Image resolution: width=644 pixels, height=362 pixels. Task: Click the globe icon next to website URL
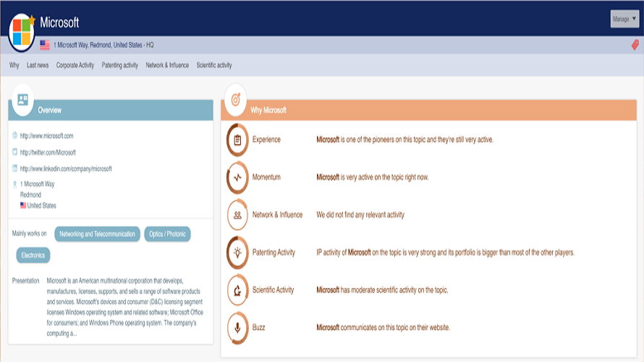coord(14,135)
